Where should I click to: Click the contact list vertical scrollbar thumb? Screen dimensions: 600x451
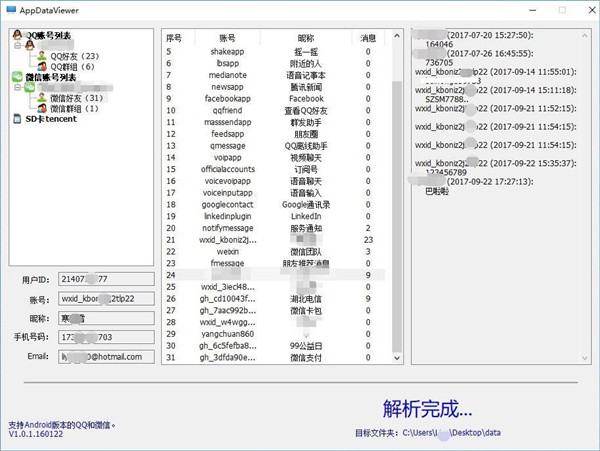pos(397,216)
